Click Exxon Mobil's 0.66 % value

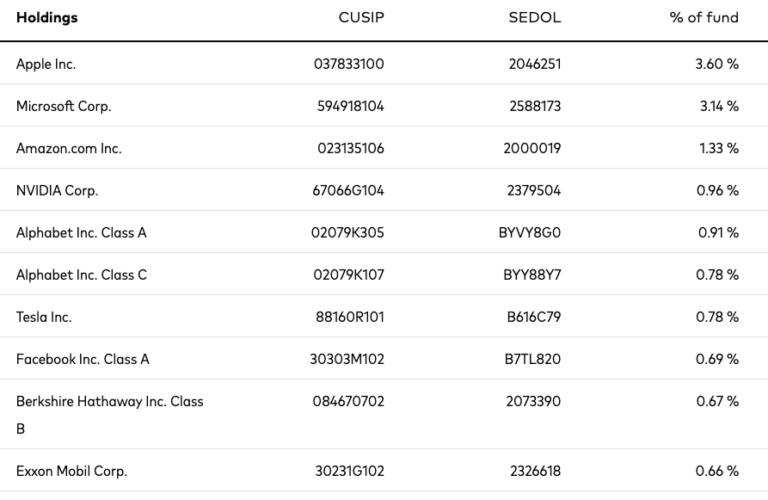717,470
